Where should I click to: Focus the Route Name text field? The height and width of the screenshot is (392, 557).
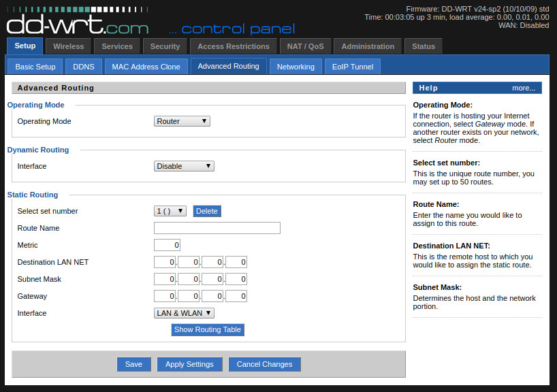click(x=217, y=228)
